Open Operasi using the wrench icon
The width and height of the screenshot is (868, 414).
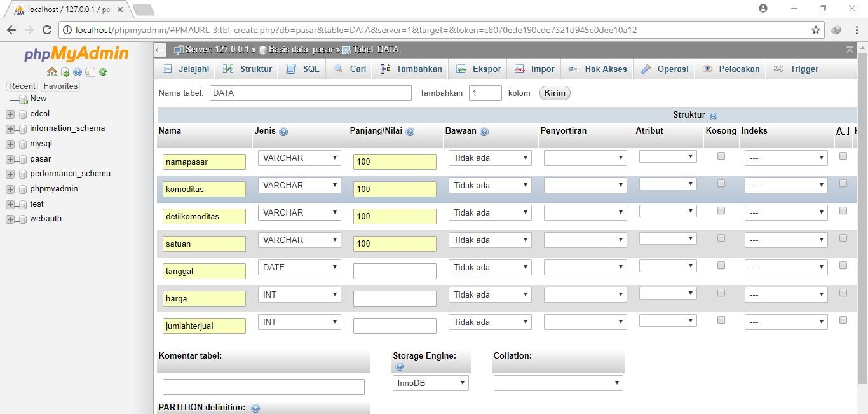point(647,69)
